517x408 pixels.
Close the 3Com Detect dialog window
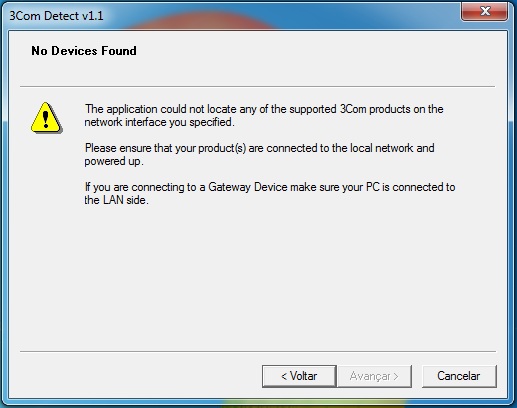tap(485, 11)
